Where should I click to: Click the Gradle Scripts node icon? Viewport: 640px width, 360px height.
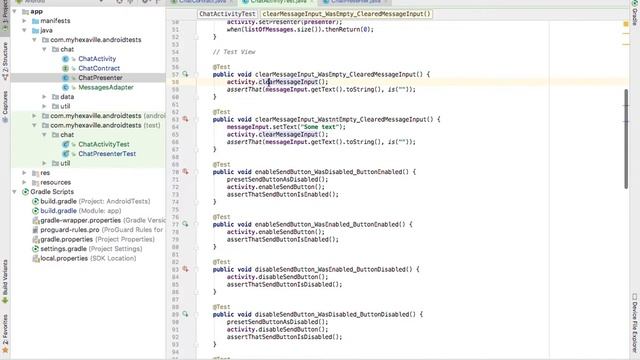tap(25, 192)
